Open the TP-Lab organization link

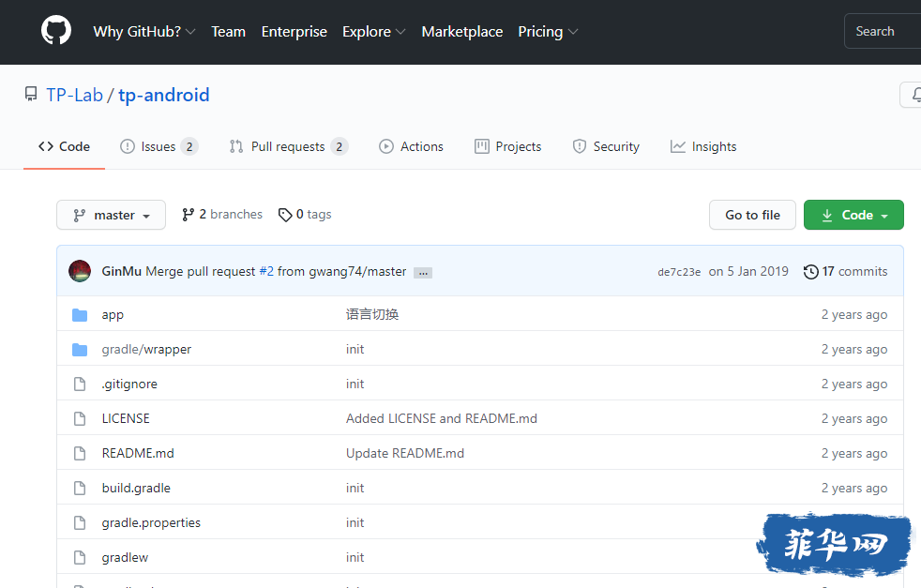coord(75,95)
